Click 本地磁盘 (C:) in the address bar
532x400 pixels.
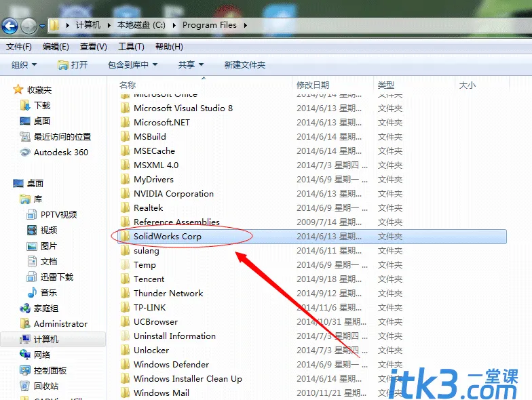(x=141, y=25)
